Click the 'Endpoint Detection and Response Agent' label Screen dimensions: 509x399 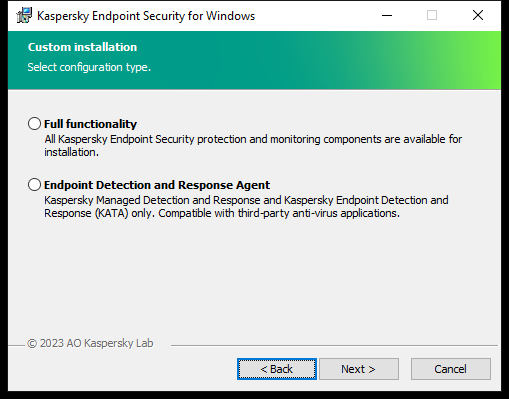157,185
